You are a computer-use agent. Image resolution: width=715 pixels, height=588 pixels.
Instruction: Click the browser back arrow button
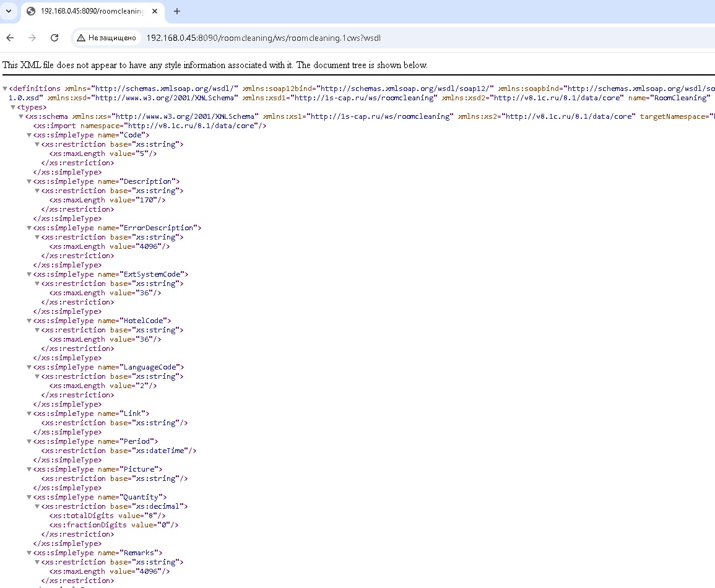tap(10, 38)
